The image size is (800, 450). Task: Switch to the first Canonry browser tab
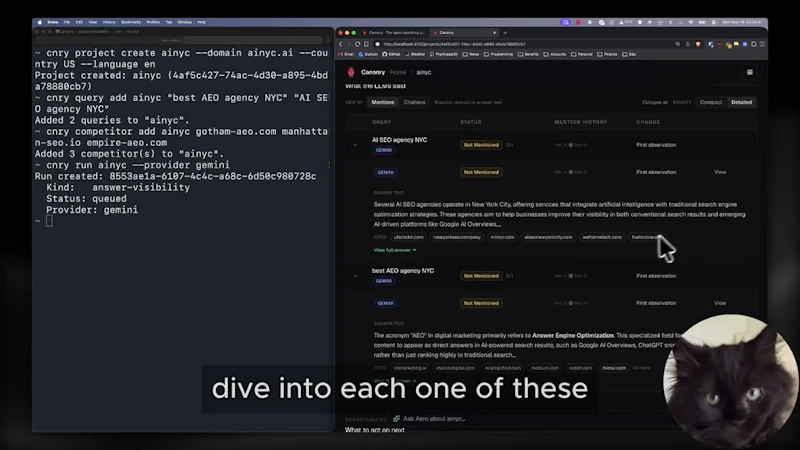click(393, 33)
